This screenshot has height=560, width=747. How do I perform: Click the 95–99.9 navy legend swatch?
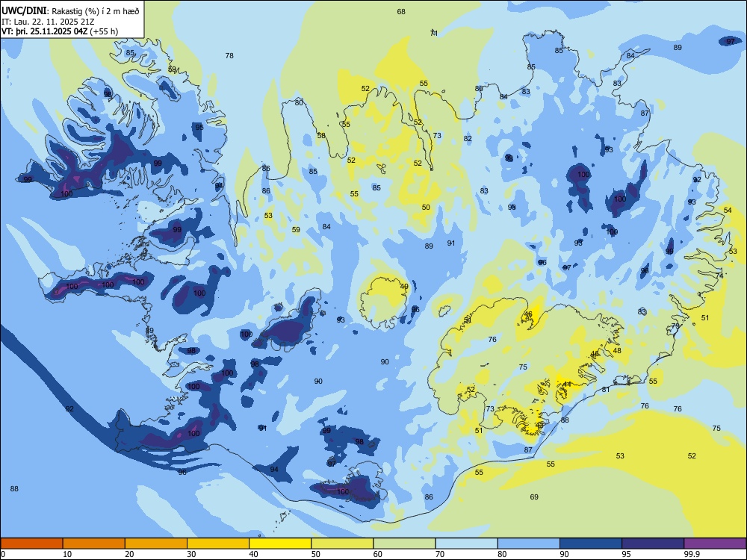(653, 544)
